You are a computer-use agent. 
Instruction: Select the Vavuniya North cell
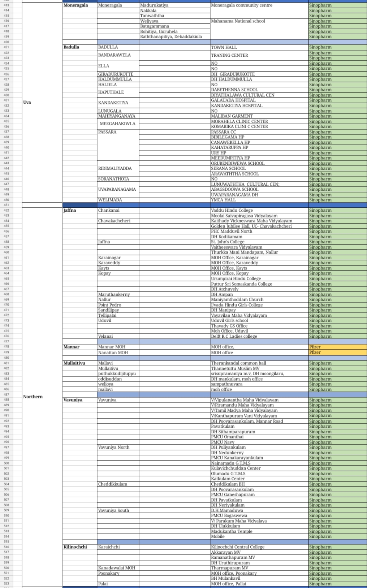click(118, 447)
